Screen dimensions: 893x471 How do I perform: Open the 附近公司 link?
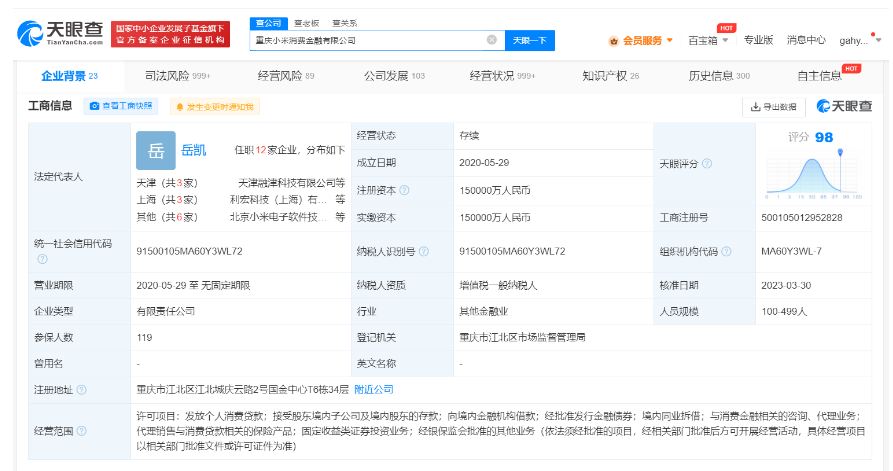pos(374,389)
